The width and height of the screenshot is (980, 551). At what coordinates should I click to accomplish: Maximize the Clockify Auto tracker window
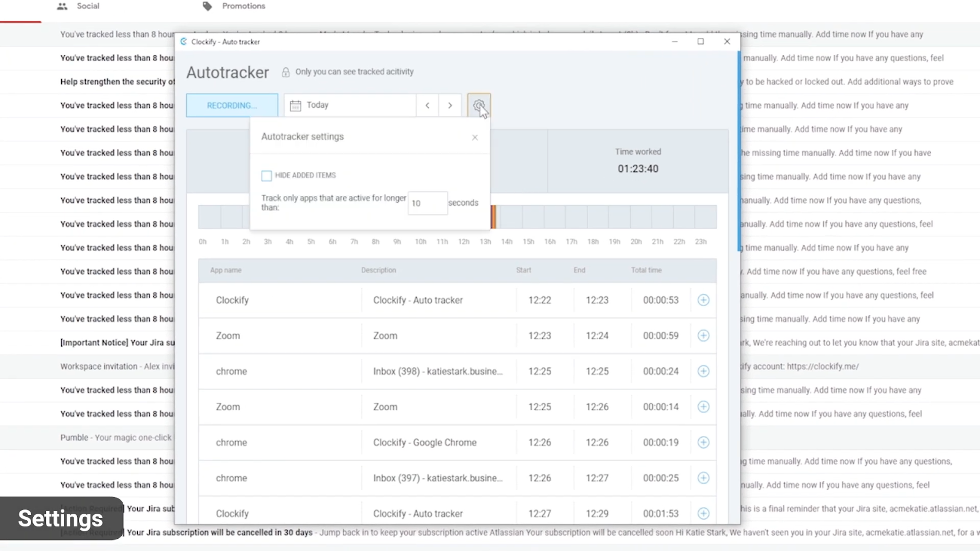pos(700,42)
